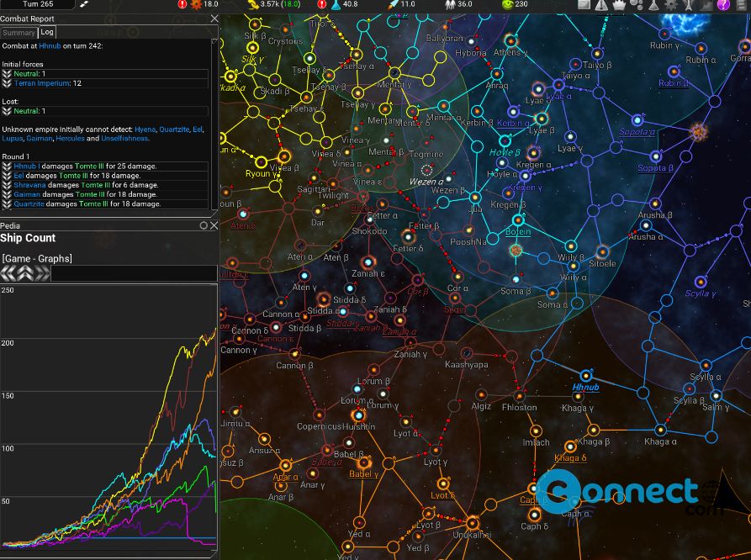Open the ship Design icon in top-right toolbar
This screenshot has height=560, width=751.
(690, 5)
